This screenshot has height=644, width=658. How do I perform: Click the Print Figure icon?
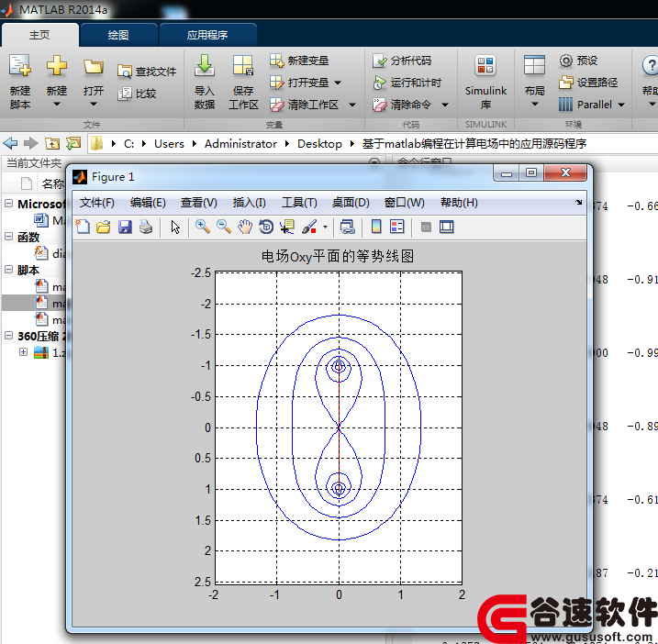pos(146,227)
